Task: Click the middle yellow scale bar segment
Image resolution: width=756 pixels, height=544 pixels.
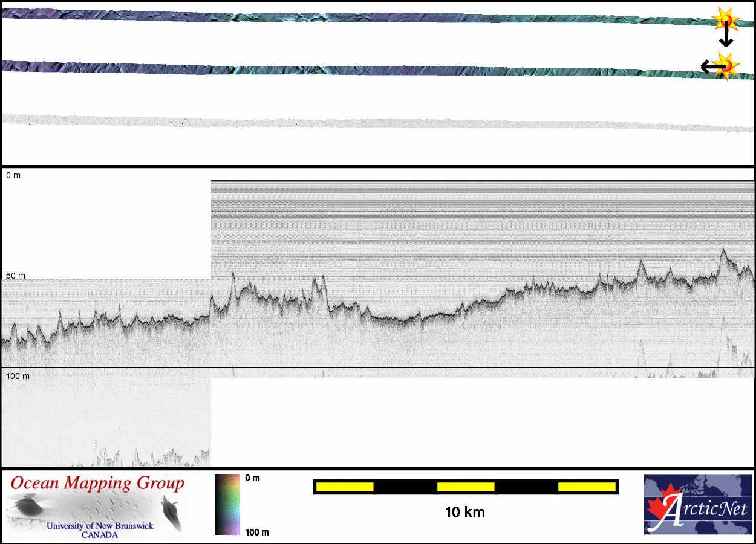Action: point(465,487)
